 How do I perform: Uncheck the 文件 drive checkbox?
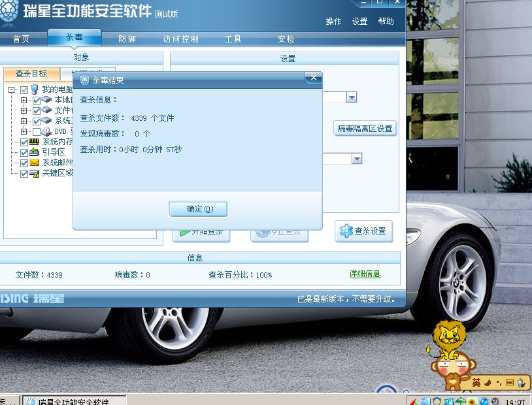[37, 110]
